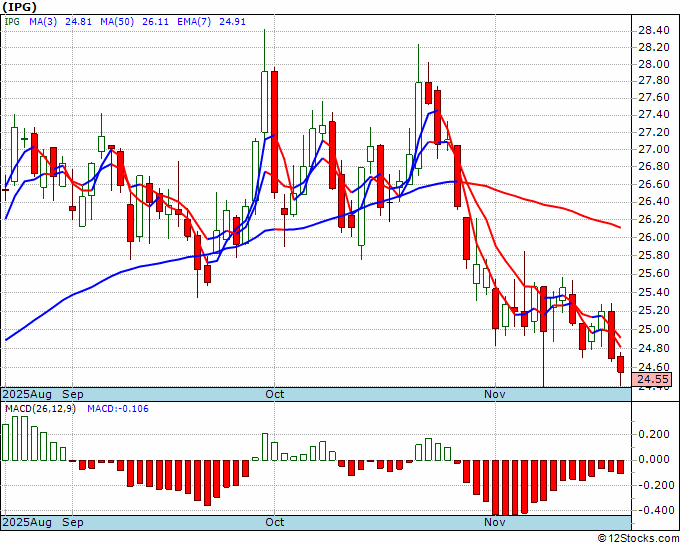Click the EMA(7) value 24.91
Viewport: 680px width, 546px height.
tap(232, 21)
